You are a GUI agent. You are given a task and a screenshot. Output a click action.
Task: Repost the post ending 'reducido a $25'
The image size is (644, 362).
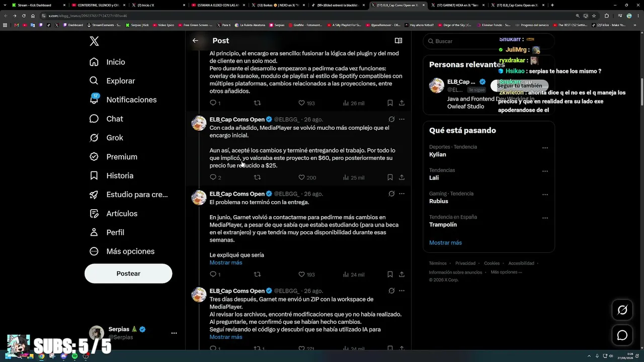[x=257, y=177]
